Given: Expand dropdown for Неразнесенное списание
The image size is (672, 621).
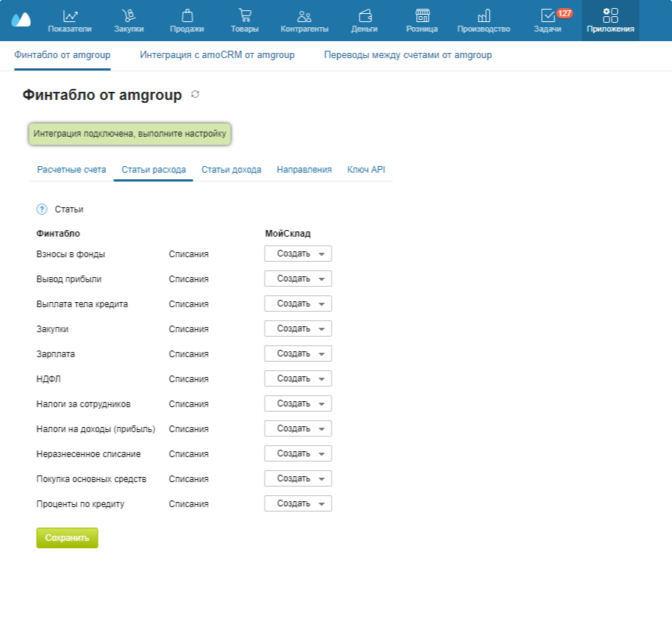Looking at the screenshot, I should 298,453.
